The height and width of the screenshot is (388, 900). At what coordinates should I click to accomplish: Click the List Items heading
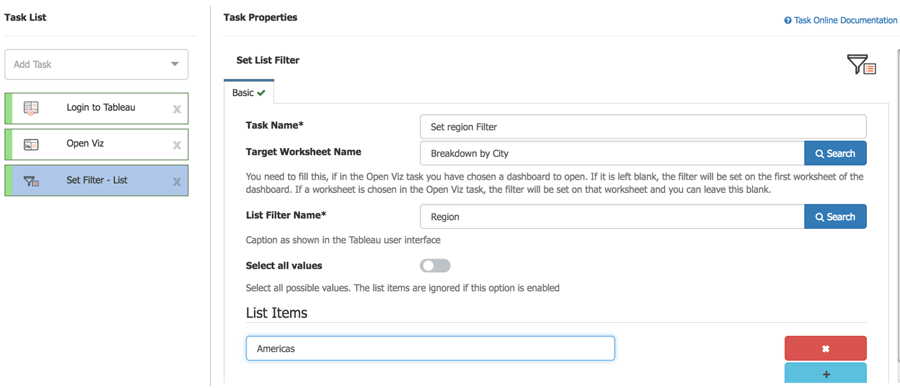tap(277, 313)
